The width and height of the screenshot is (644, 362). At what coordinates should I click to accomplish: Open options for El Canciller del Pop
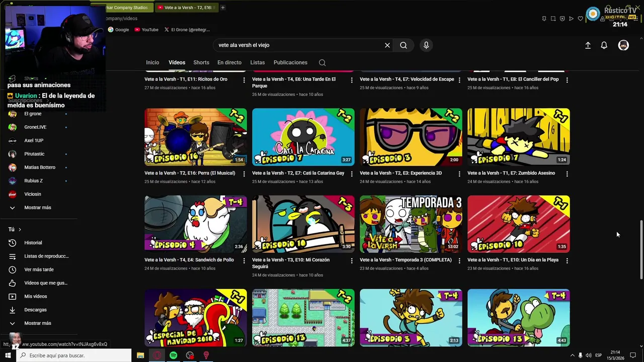[567, 80]
